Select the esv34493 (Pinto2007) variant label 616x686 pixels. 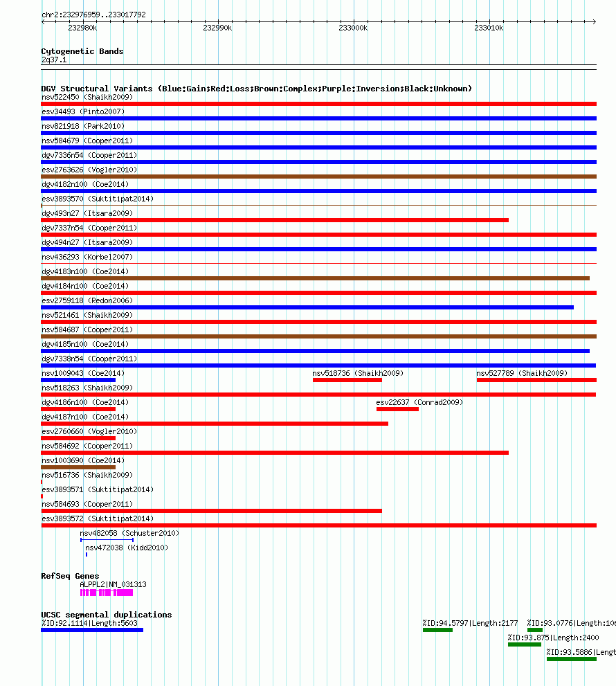pyautogui.click(x=83, y=111)
